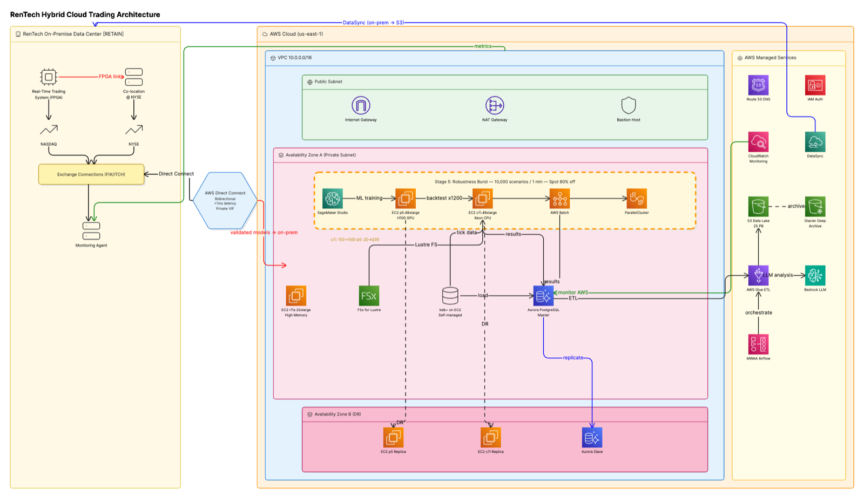The image size is (864, 504).
Task: Click the EC2 c7i Replica icon
Action: click(491, 438)
